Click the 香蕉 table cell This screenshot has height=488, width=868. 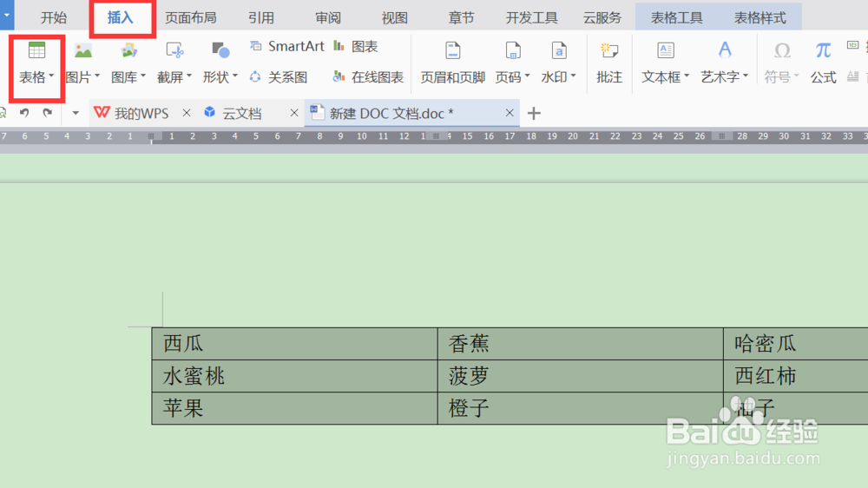click(580, 344)
